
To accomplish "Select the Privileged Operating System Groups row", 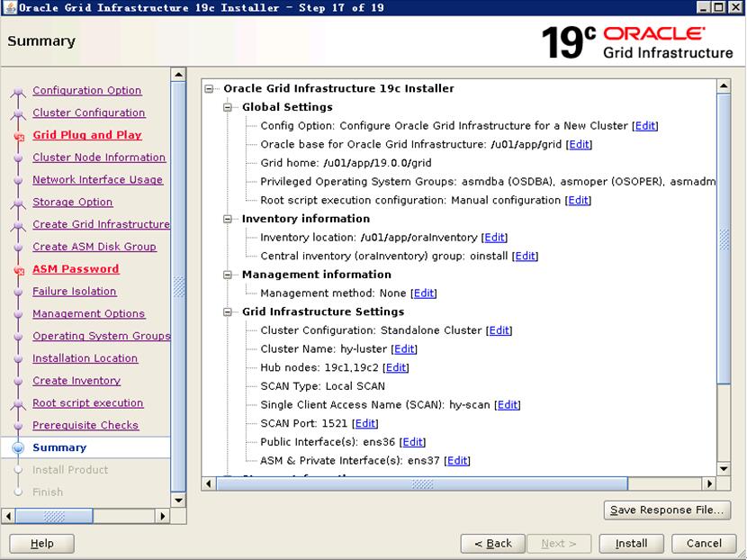I will [x=488, y=182].
